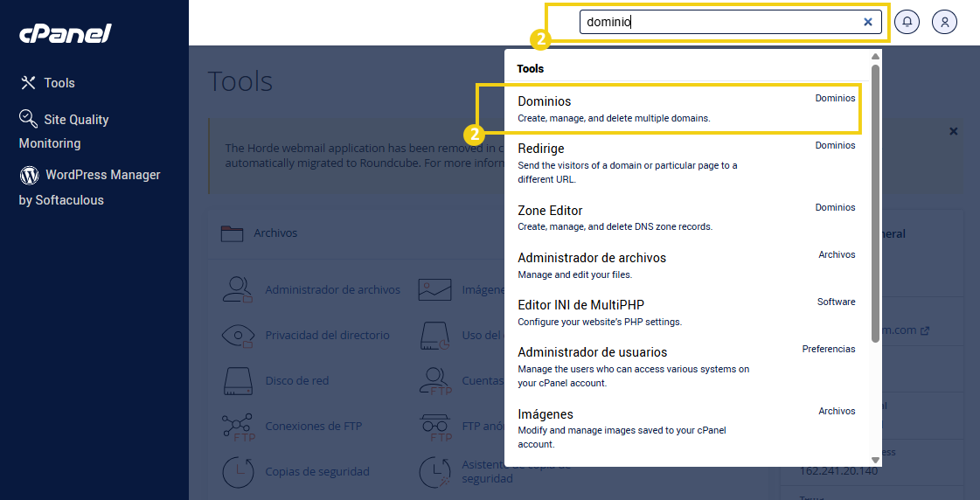Click the Uso del disco drive icon
This screenshot has height=500, width=980.
pyautogui.click(x=435, y=336)
